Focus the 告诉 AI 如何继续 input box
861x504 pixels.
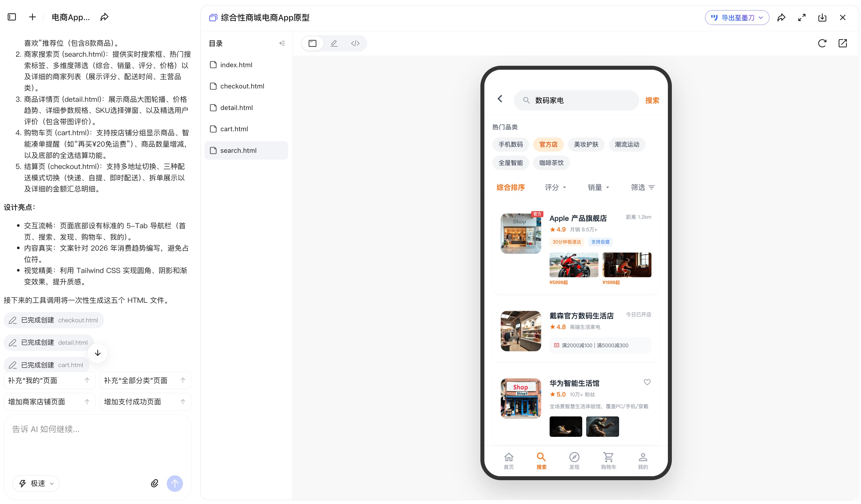click(x=97, y=444)
